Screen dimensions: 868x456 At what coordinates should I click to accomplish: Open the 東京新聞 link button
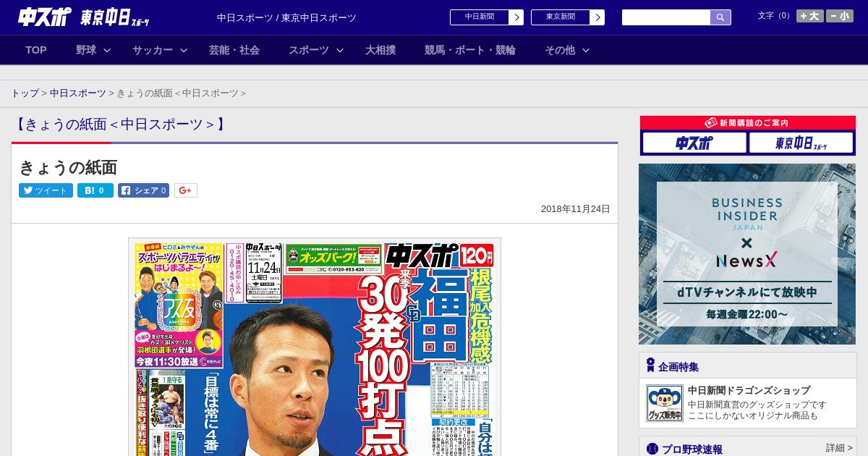(x=567, y=17)
